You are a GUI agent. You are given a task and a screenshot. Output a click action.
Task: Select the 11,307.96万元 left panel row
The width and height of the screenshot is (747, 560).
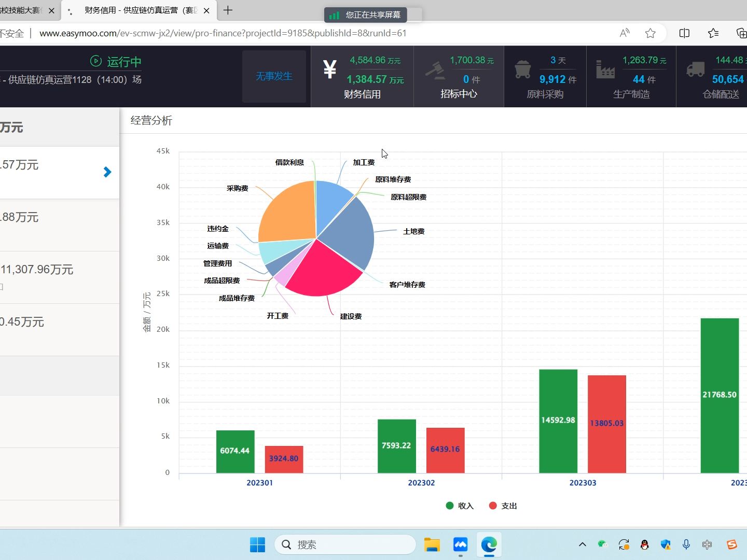60,277
